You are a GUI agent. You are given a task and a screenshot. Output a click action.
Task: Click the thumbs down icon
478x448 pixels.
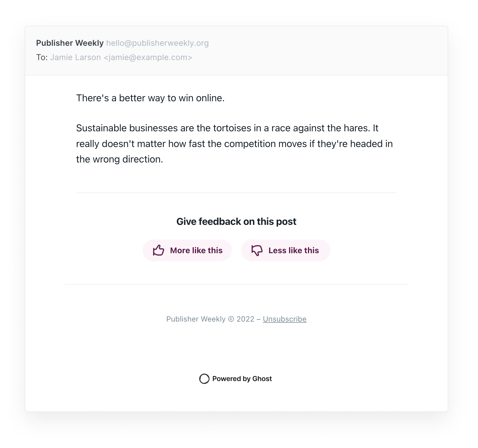tap(257, 250)
